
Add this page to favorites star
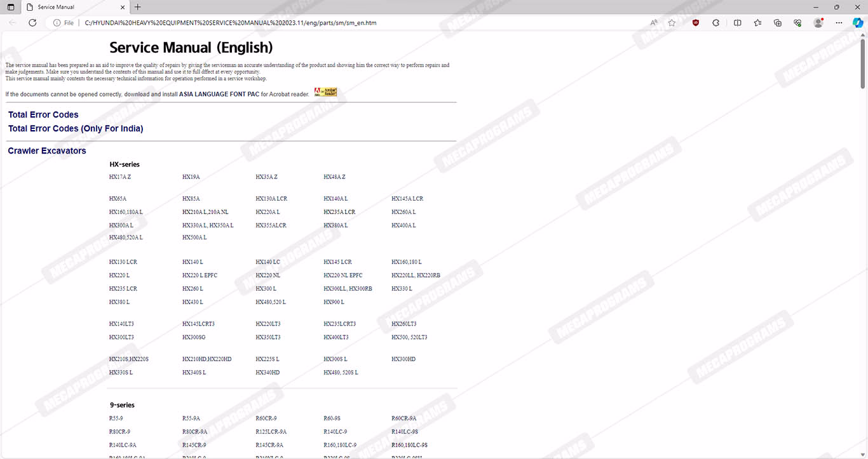pos(672,23)
